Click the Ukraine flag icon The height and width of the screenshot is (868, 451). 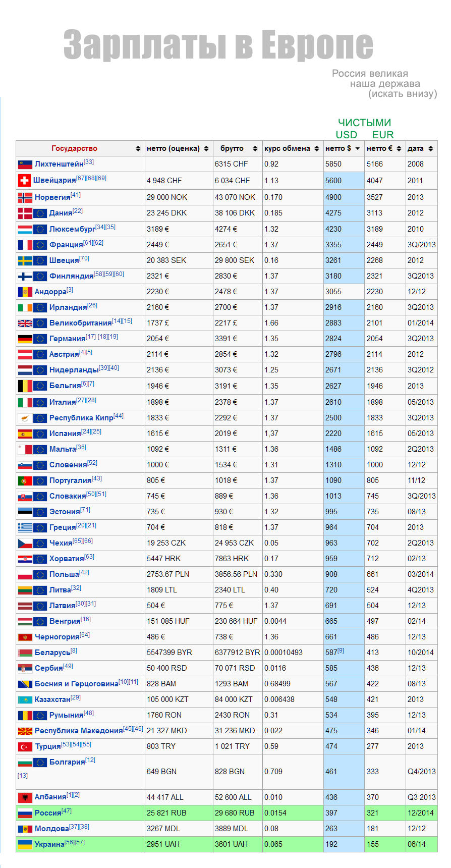[x=25, y=844]
